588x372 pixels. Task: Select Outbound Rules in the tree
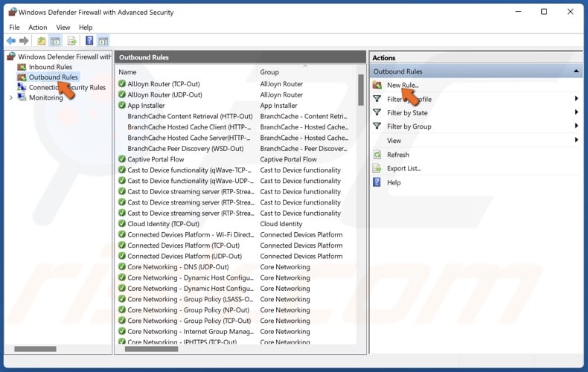(x=54, y=77)
